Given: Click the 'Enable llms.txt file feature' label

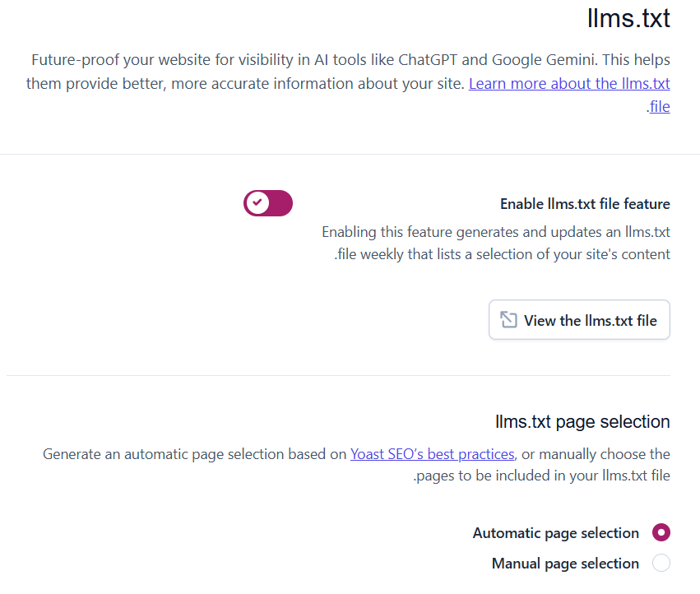Looking at the screenshot, I should (x=585, y=204).
